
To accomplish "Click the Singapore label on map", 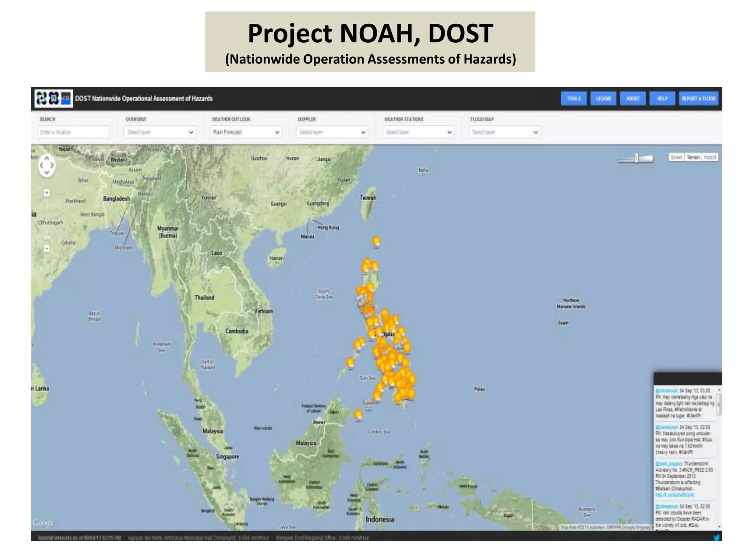I will (227, 457).
